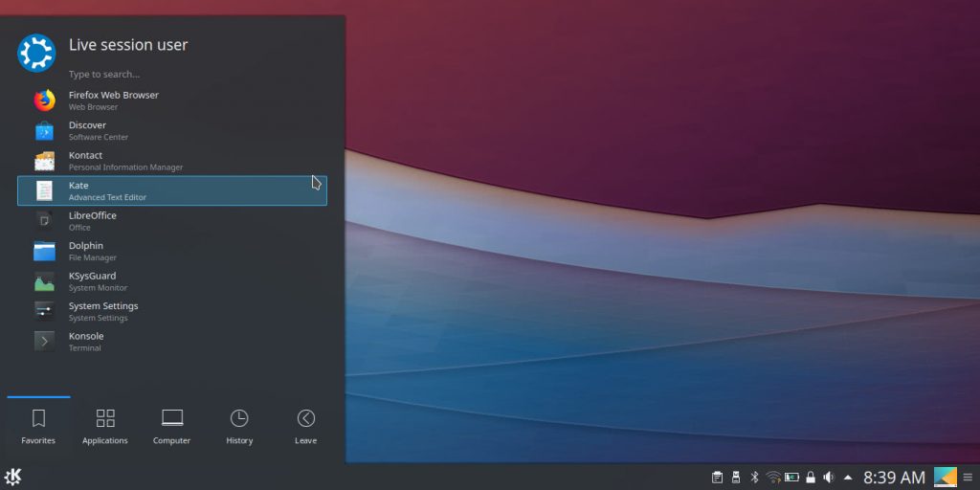Switch to the Computer tab

click(172, 428)
